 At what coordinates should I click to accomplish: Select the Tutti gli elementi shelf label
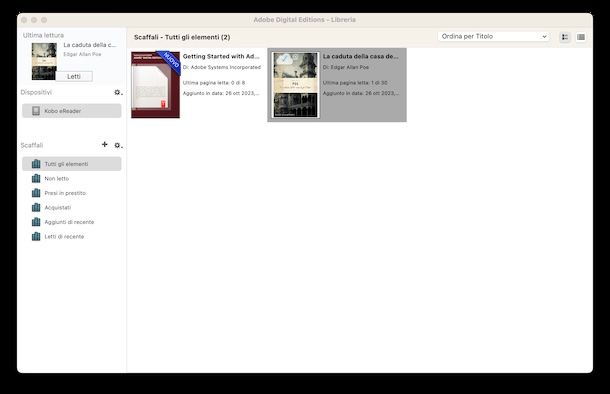pyautogui.click(x=66, y=164)
